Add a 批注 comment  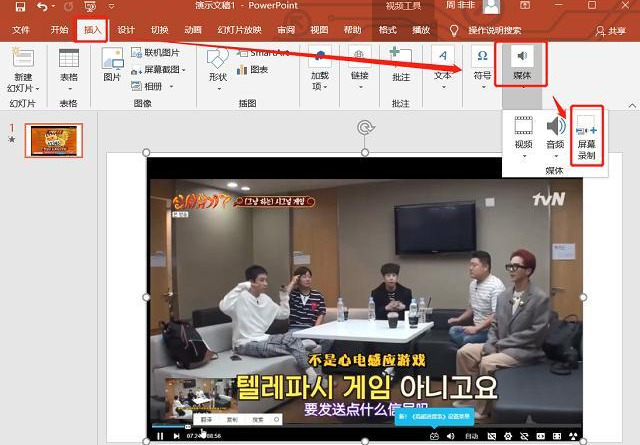point(400,65)
